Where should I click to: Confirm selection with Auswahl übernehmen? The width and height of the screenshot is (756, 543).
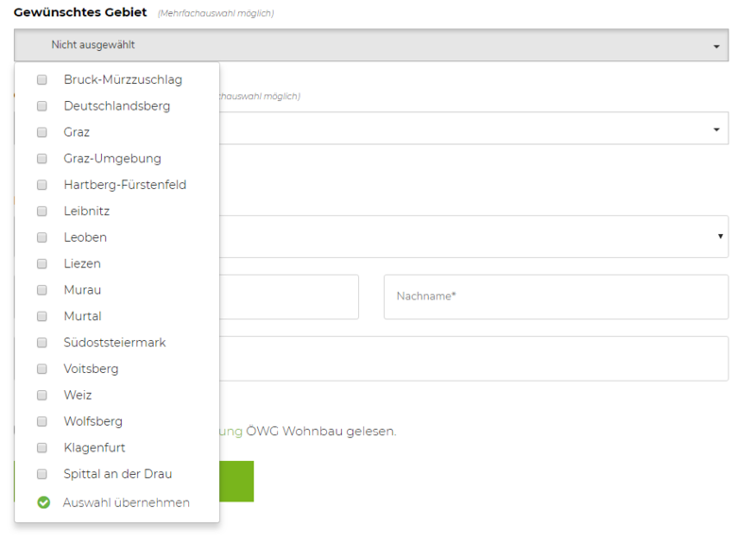point(126,502)
